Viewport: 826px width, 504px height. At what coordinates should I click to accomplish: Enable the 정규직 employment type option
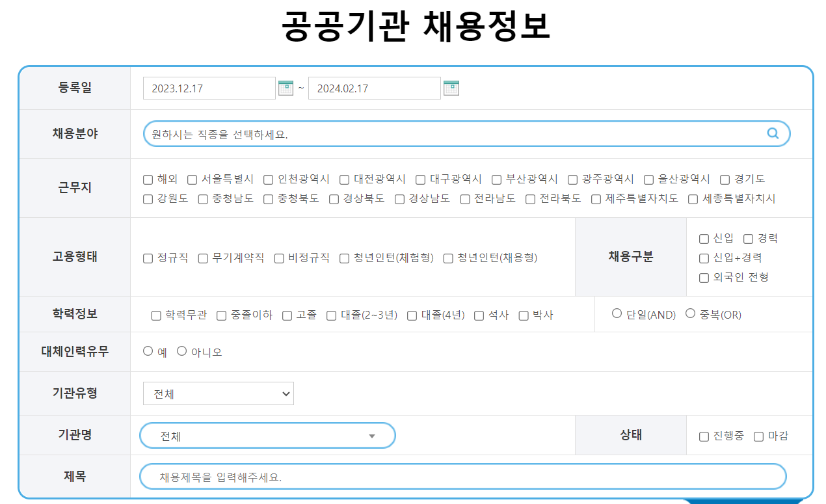click(147, 258)
